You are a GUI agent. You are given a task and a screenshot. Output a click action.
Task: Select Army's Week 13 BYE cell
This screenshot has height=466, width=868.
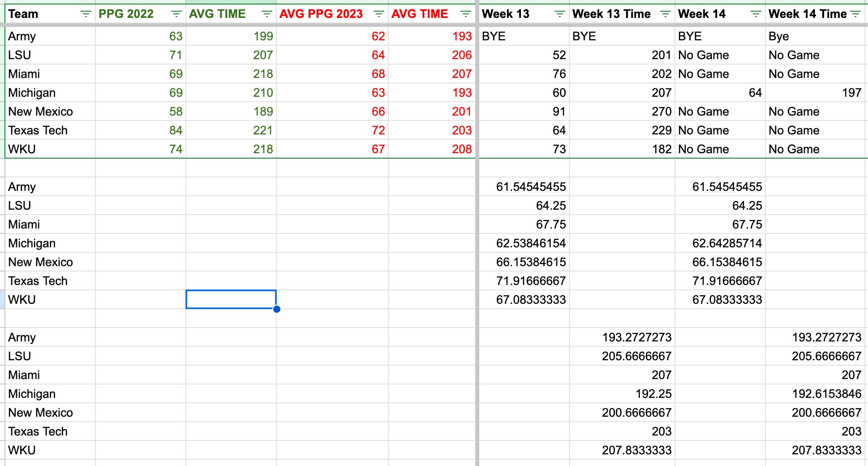tap(524, 36)
